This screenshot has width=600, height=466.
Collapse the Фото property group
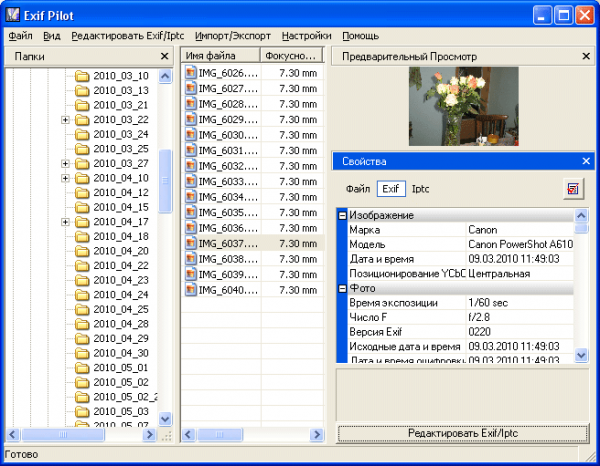coord(342,288)
